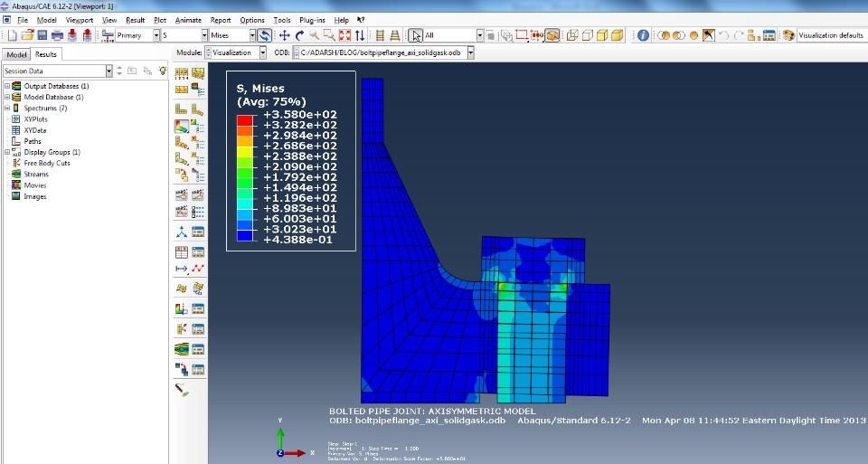Select the Shaded render style cube
Image resolution: width=868 pixels, height=464 pixels.
click(x=618, y=35)
